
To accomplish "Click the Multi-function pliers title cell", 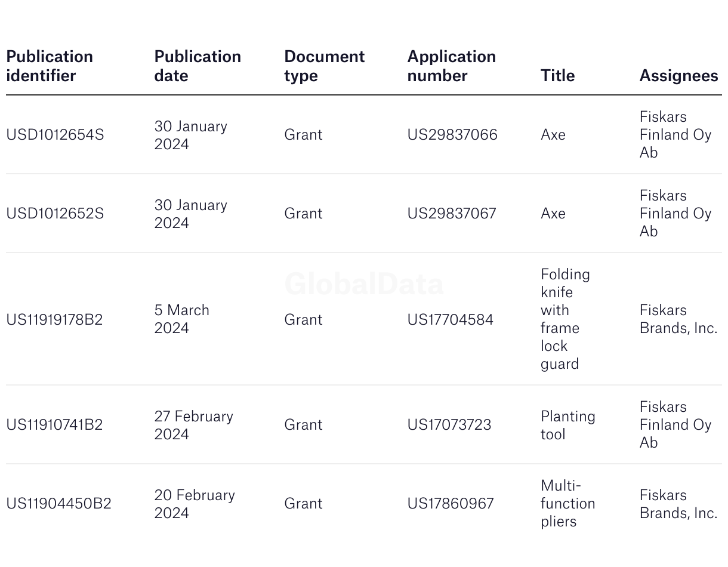I will [x=567, y=503].
